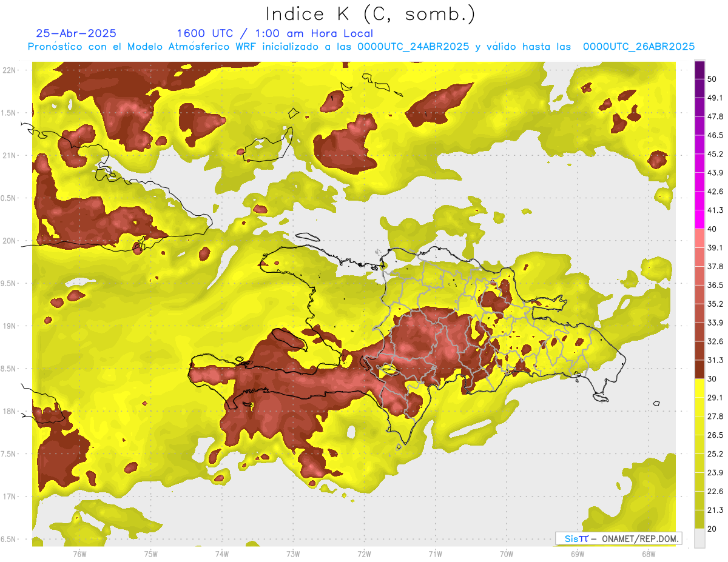This screenshot has width=728, height=562.
Task: Click the colorbar value "47.8"
Action: (x=715, y=116)
